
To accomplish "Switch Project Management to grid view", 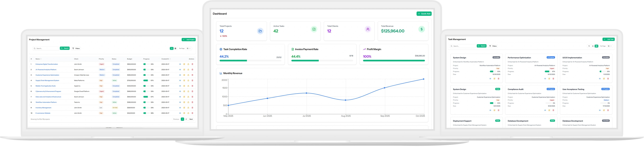I will point(176,49).
